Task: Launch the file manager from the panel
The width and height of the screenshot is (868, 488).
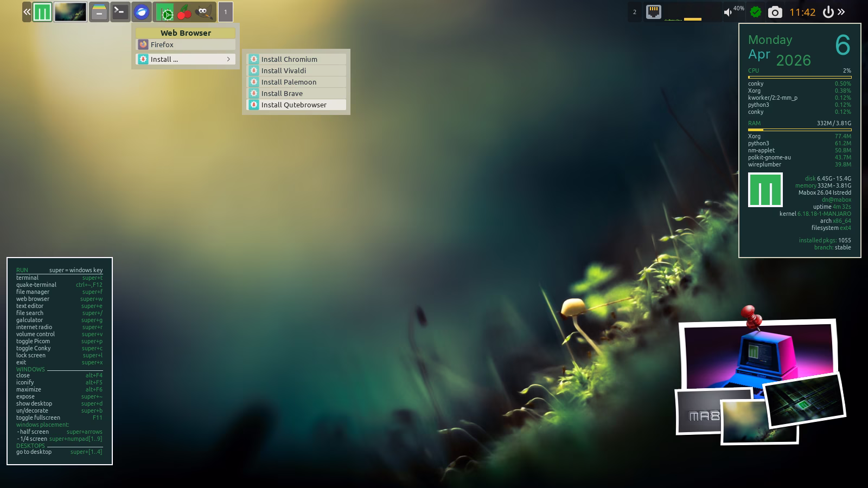Action: pos(99,12)
